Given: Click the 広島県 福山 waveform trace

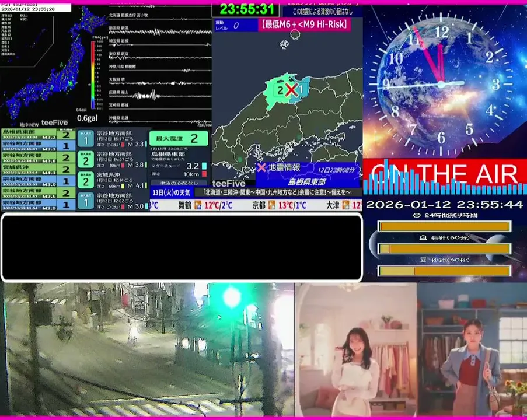Looking at the screenshot, I should [x=160, y=96].
